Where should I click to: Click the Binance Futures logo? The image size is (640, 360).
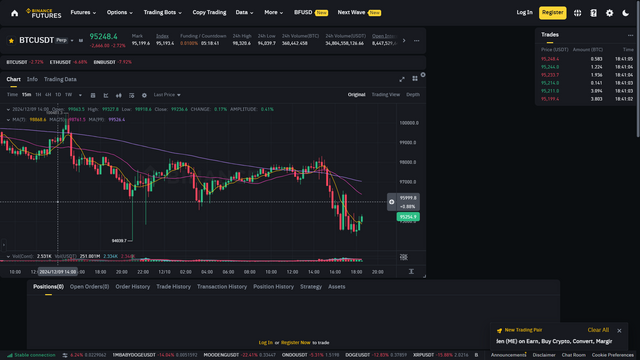coord(44,13)
